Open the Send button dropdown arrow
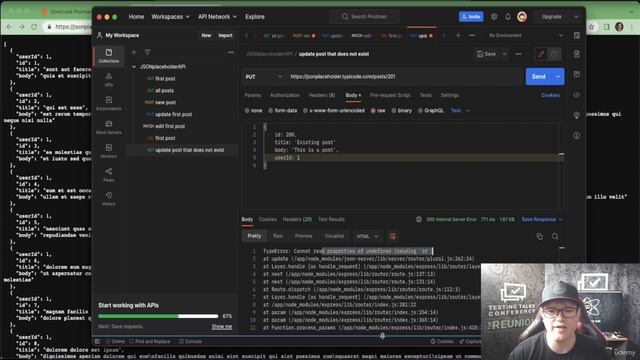 (558, 77)
